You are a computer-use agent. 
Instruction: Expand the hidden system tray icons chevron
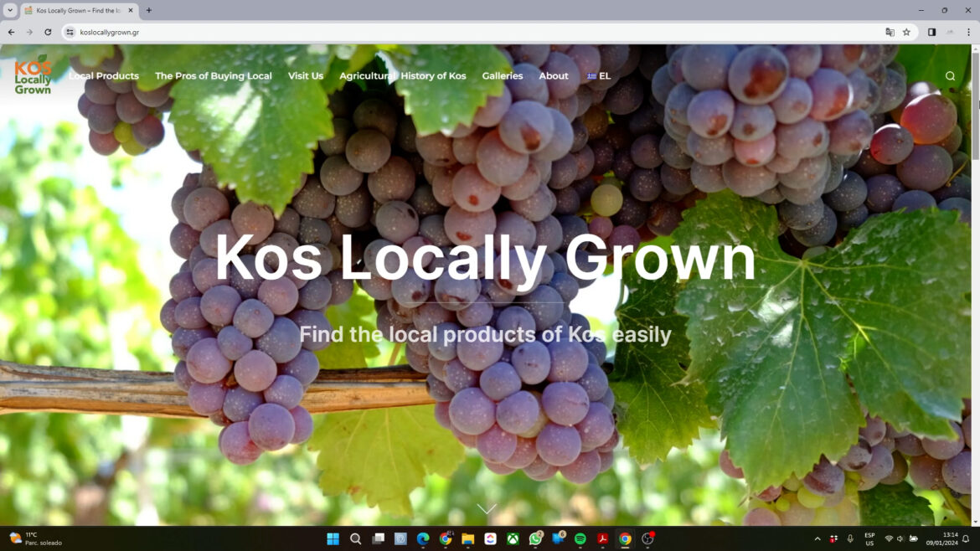coord(817,538)
